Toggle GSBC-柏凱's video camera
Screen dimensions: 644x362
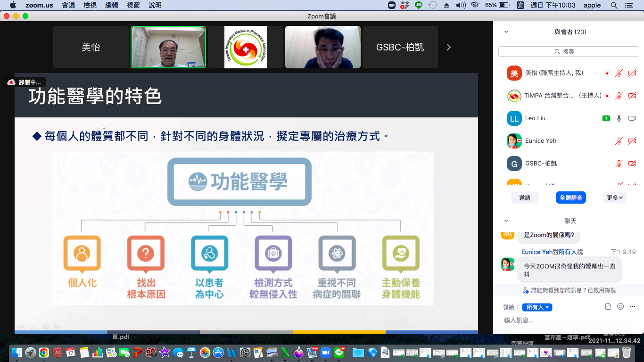point(632,164)
